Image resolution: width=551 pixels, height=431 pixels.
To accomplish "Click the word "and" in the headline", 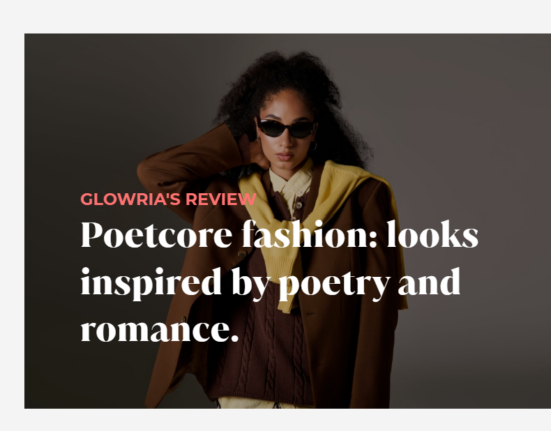I will click(x=429, y=281).
